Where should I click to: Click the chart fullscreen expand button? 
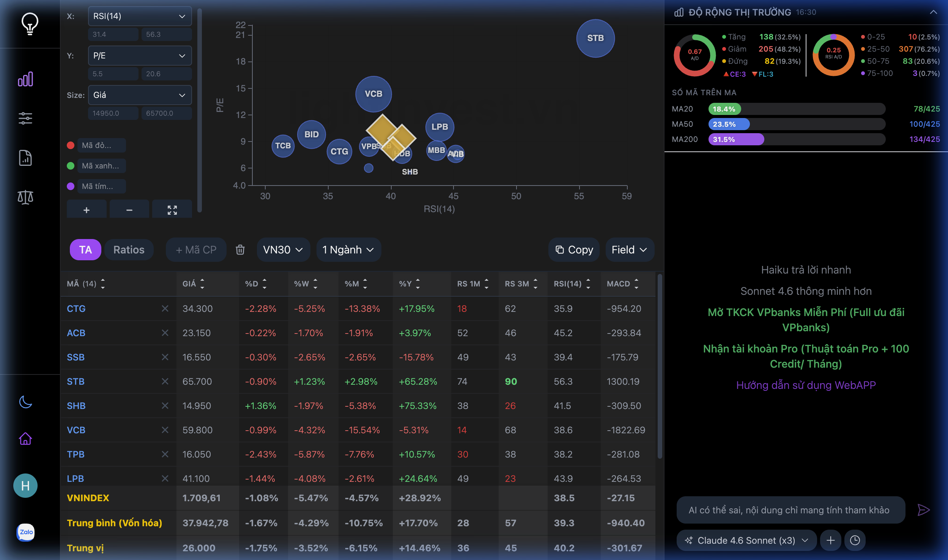tap(172, 210)
